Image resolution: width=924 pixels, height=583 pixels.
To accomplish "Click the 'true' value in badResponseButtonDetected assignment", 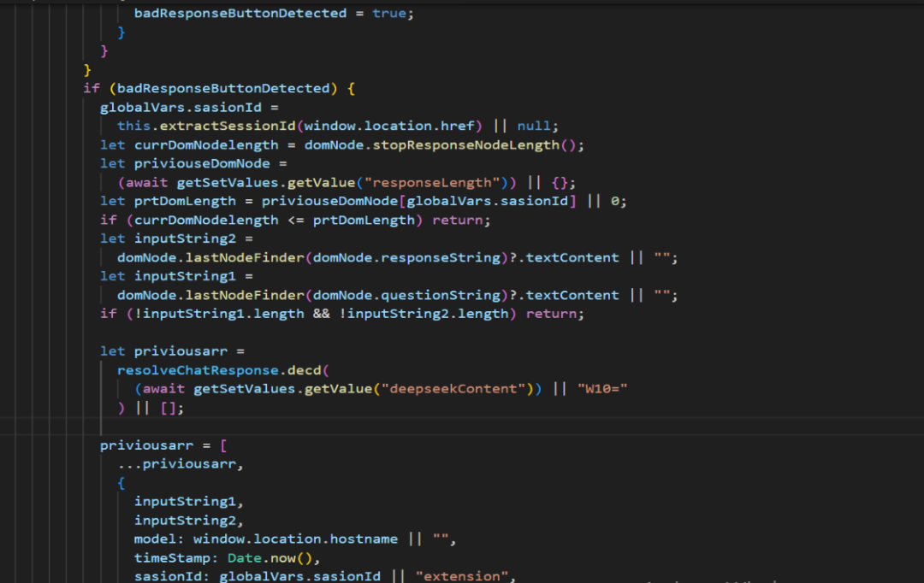I will click(391, 14).
